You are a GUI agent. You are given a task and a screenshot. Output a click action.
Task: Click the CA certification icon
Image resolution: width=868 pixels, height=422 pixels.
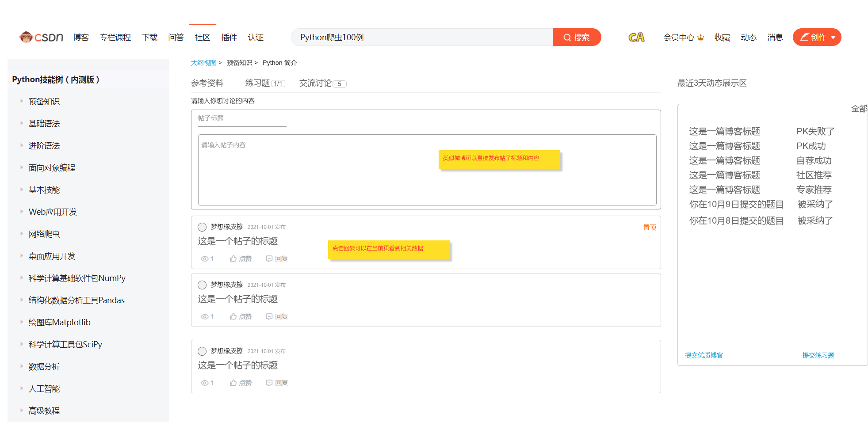636,37
